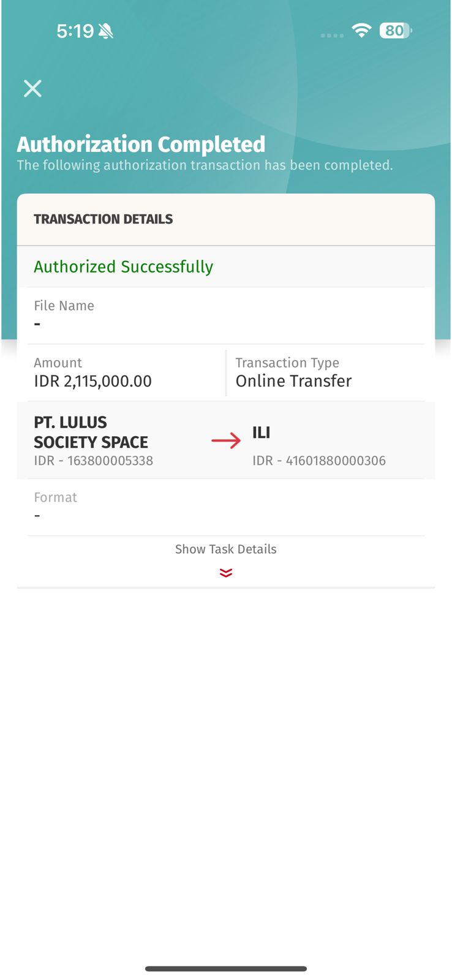Image resolution: width=452 pixels, height=980 pixels.
Task: Close the Authorization Completed screen
Action: coord(32,89)
